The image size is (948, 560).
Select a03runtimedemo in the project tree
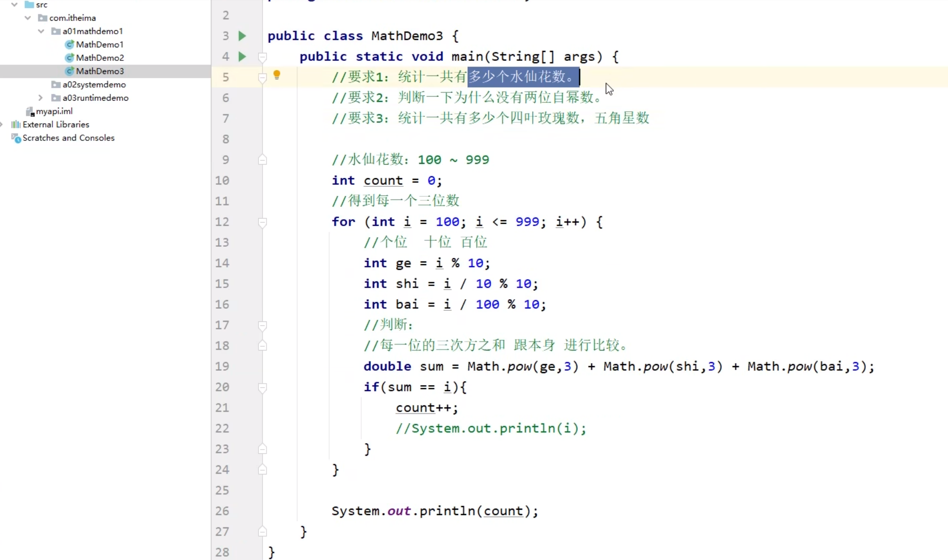pyautogui.click(x=95, y=97)
